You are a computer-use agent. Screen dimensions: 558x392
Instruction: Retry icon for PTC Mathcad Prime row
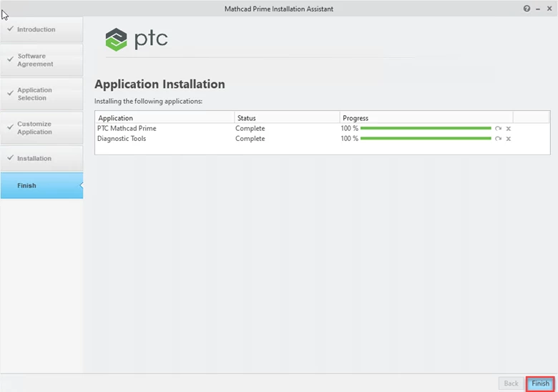pyautogui.click(x=498, y=129)
